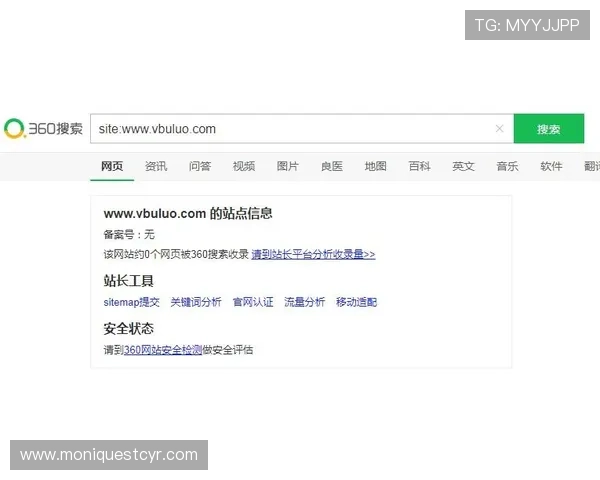The width and height of the screenshot is (600, 480).
Task: Switch to the 百科 tab
Action: 419,166
